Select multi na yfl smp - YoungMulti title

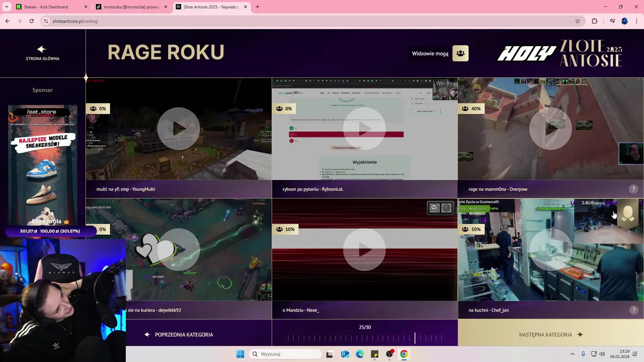pyautogui.click(x=126, y=189)
